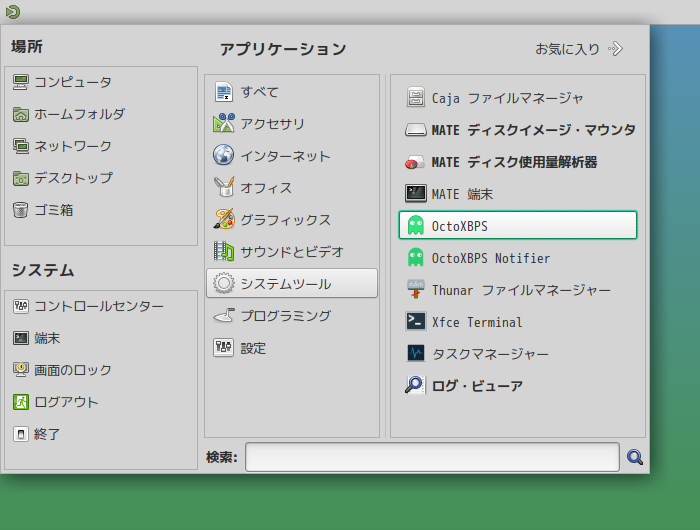
Task: Launch the MATE 端末 terminal icon
Action: (416, 194)
